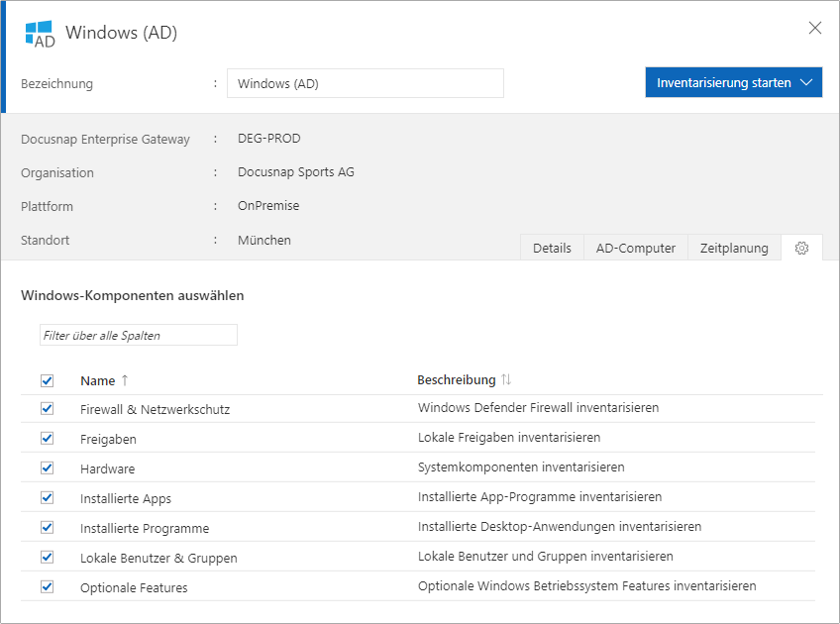Disable Installierte Programme checkbox
The width and height of the screenshot is (840, 624).
point(48,528)
